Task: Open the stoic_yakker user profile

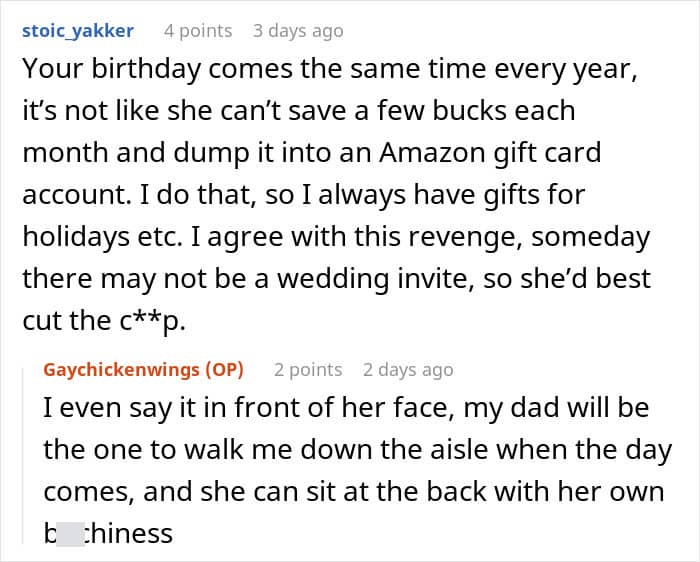Action: click(x=78, y=31)
